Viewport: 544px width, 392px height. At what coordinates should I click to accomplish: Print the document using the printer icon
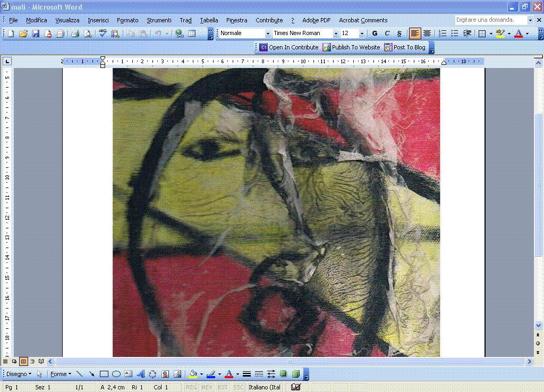pos(75,33)
